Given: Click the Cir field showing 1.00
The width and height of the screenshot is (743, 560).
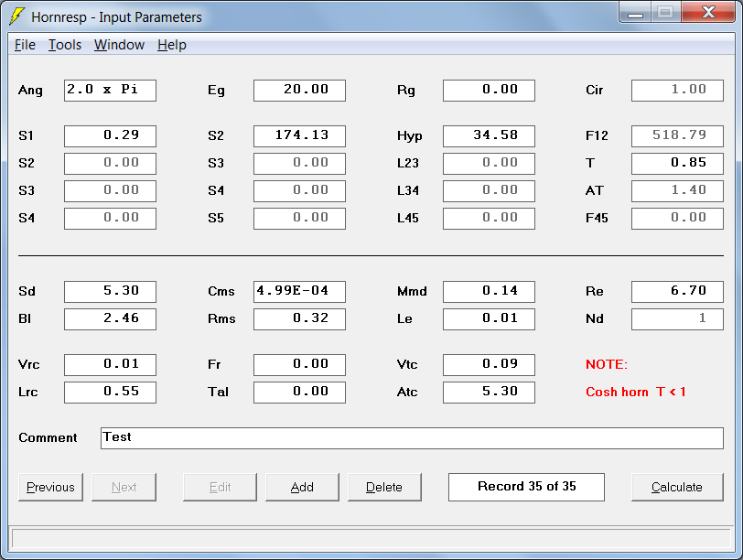Looking at the screenshot, I should (x=678, y=91).
